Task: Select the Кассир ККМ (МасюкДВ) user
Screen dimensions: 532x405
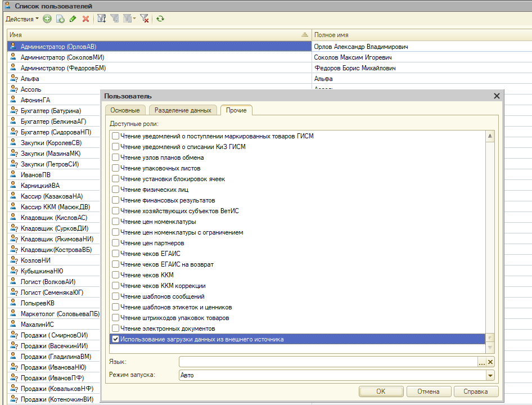Action: click(x=55, y=207)
